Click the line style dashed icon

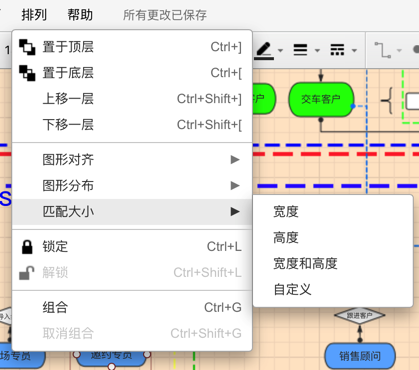point(337,50)
